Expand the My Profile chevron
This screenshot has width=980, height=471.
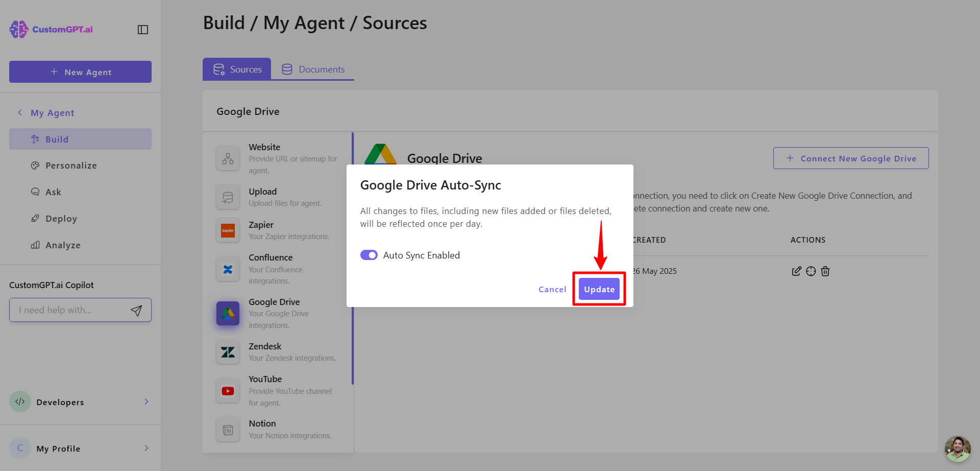pyautogui.click(x=146, y=448)
